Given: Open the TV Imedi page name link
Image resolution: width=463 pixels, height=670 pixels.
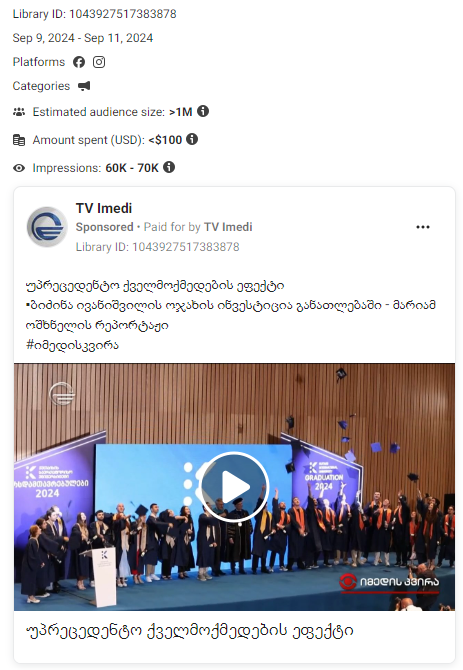Looking at the screenshot, I should point(104,209).
